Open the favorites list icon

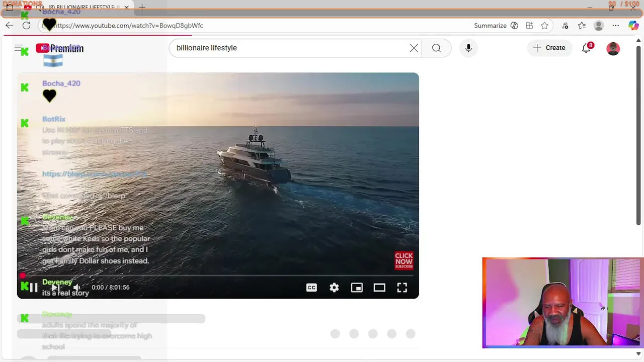point(582,26)
